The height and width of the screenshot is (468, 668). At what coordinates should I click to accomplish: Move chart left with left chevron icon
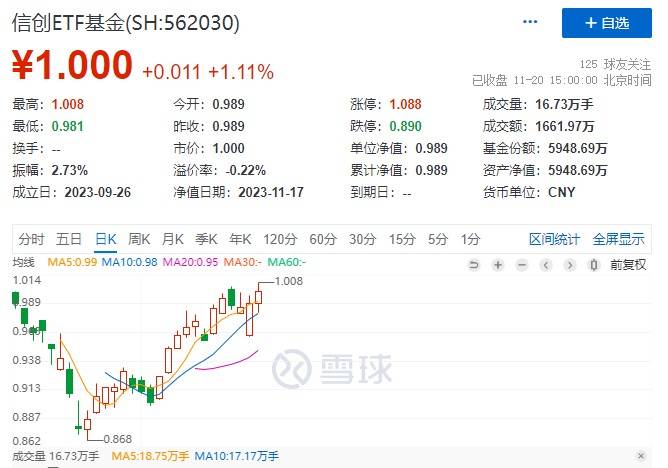coord(546,265)
